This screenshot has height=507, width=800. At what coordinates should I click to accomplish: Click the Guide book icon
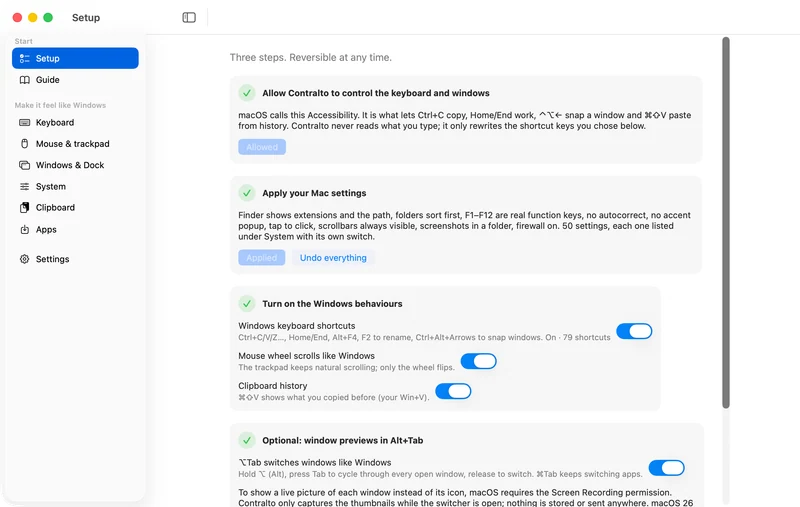[x=24, y=80]
